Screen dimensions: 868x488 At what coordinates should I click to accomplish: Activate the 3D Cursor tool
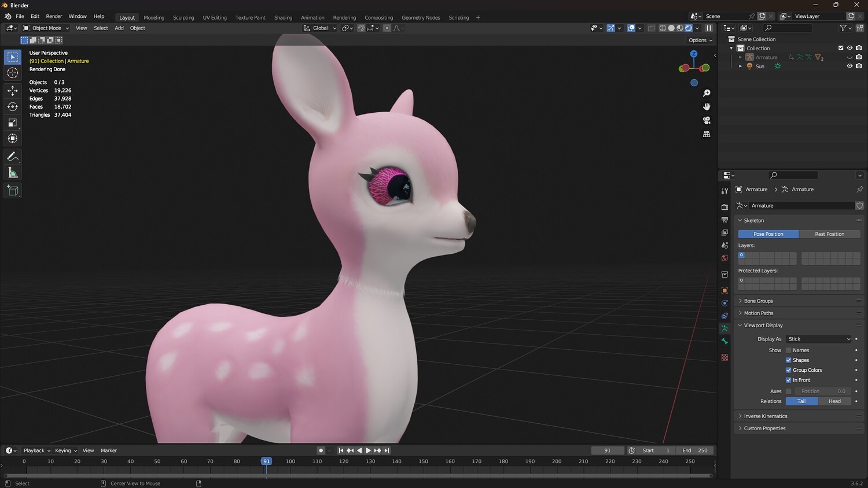13,73
